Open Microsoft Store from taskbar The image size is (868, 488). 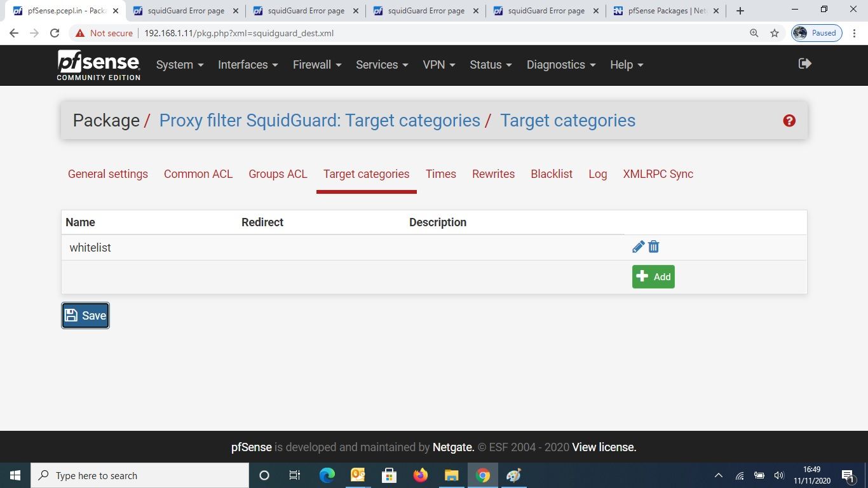[389, 475]
